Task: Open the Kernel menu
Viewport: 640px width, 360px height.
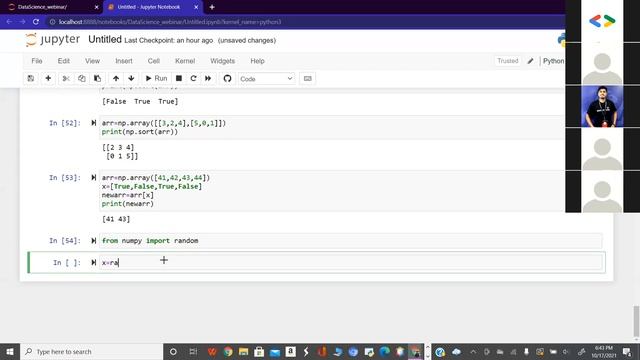Action: pos(185,61)
